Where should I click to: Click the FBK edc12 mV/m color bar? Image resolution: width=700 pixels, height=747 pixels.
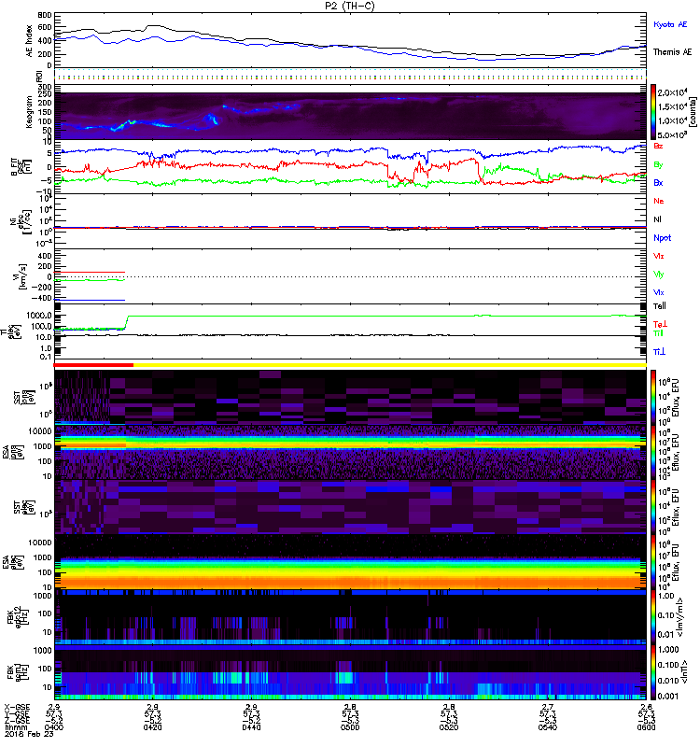(653, 617)
